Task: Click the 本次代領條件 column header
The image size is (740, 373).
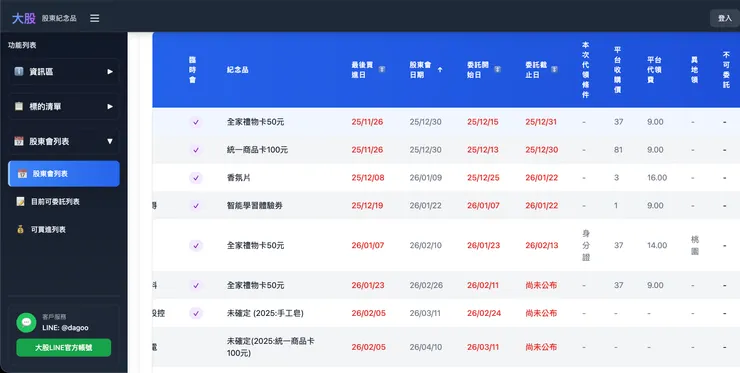Action: click(x=586, y=69)
